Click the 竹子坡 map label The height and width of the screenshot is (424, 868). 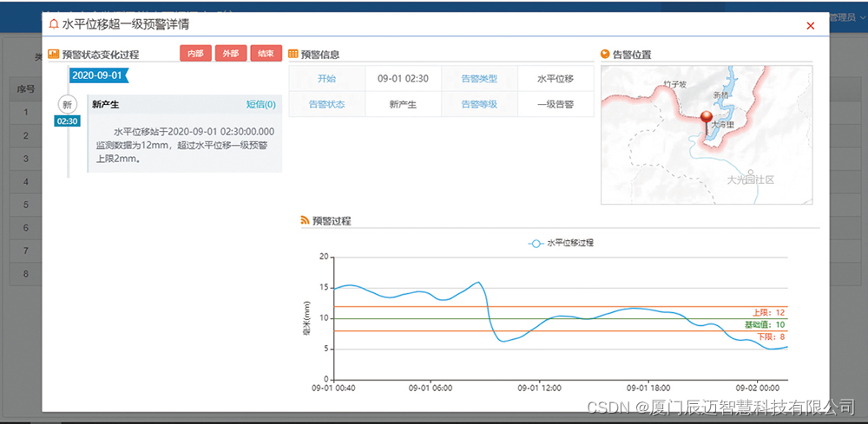pyautogui.click(x=674, y=84)
